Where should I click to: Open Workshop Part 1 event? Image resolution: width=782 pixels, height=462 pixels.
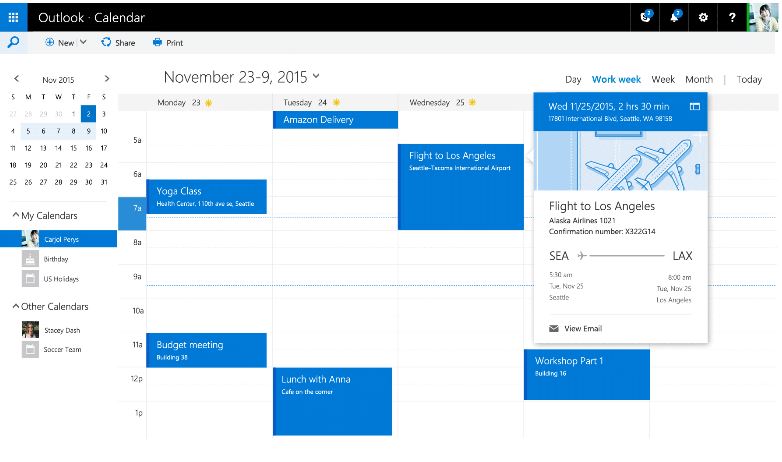[586, 374]
